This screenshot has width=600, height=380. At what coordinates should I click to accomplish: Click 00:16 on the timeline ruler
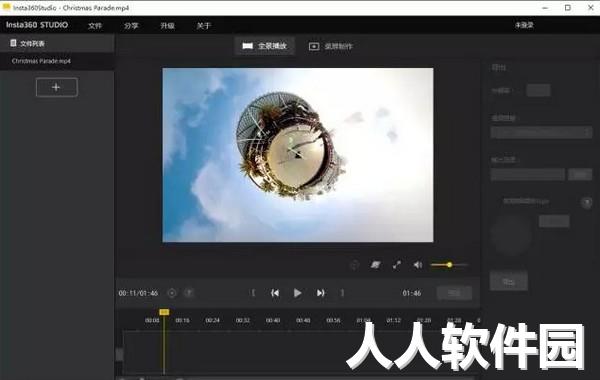click(x=183, y=320)
